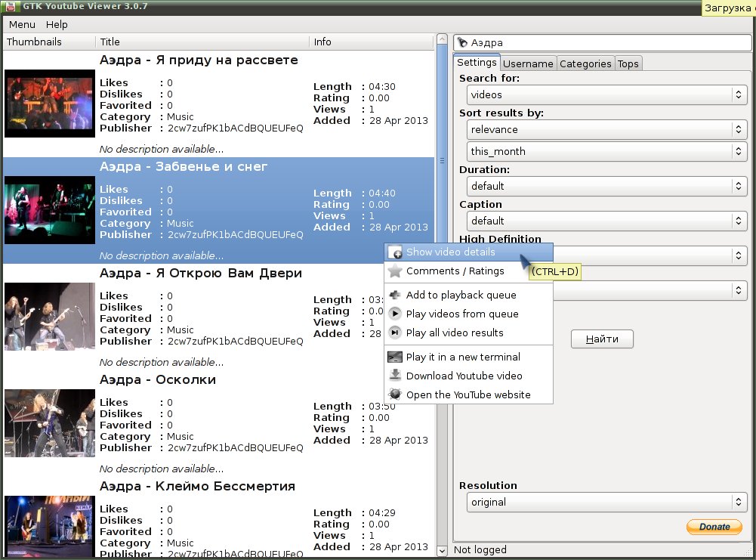Select thumbnail of Клеймо Бессмертия video
The image size is (756, 560).
coord(50,526)
